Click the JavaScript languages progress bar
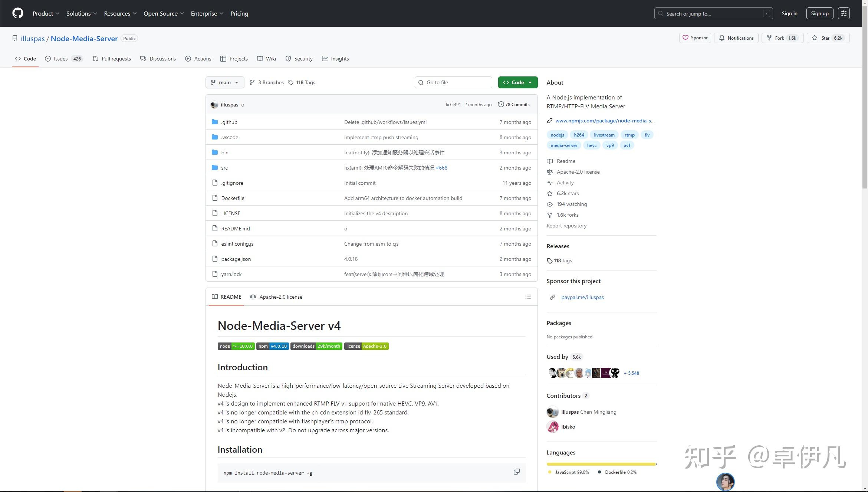Screen dimensions: 868x492 click(601, 464)
